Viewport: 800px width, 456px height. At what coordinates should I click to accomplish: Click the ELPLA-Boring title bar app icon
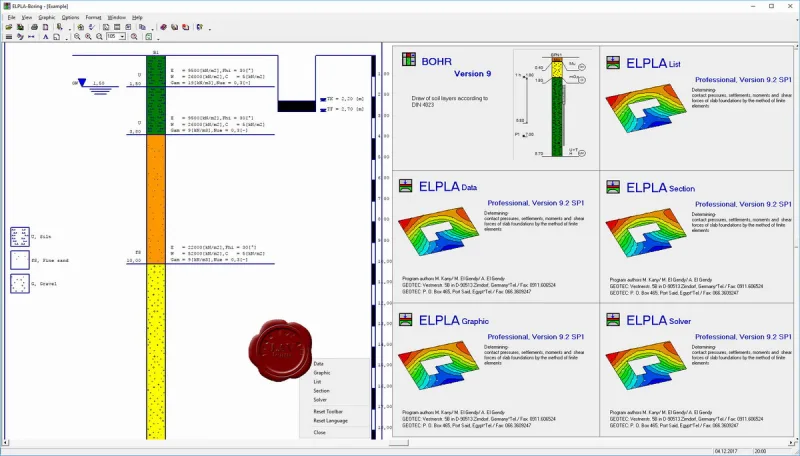7,6
